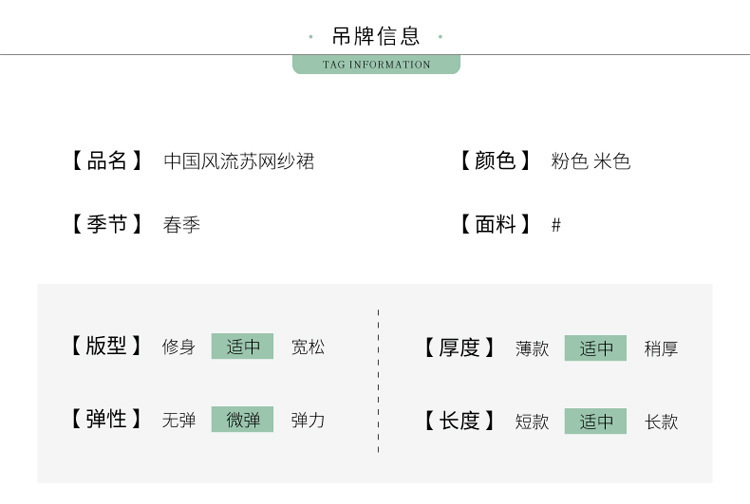Choose the 长款 length option
Image resolution: width=750 pixels, height=504 pixels.
661,422
